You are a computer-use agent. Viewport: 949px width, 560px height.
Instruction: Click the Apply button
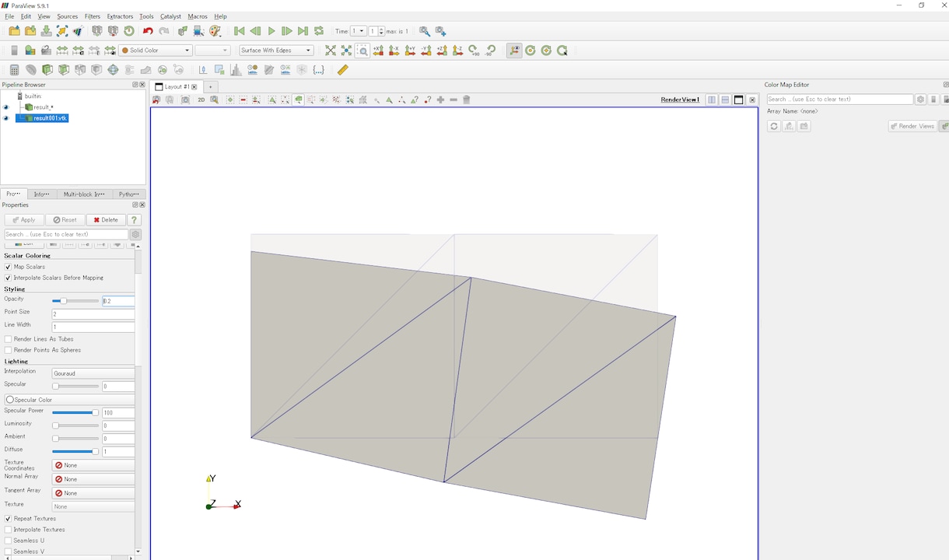tap(23, 220)
